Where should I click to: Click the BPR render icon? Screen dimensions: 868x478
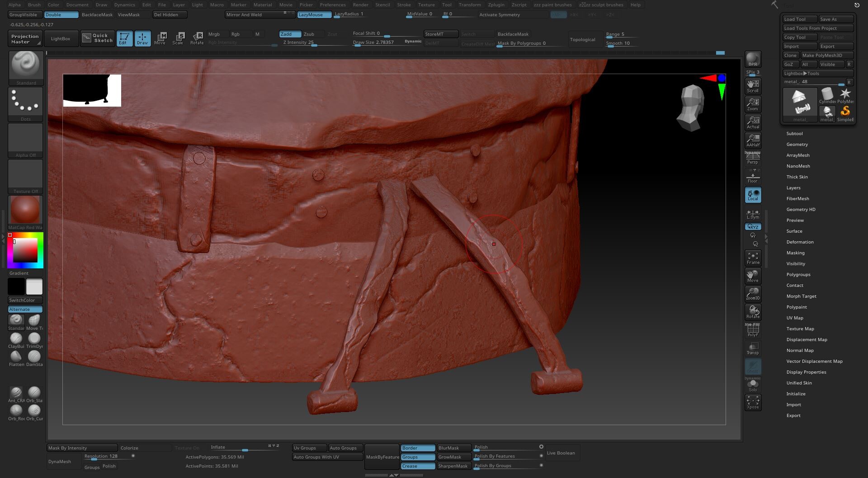click(x=753, y=59)
